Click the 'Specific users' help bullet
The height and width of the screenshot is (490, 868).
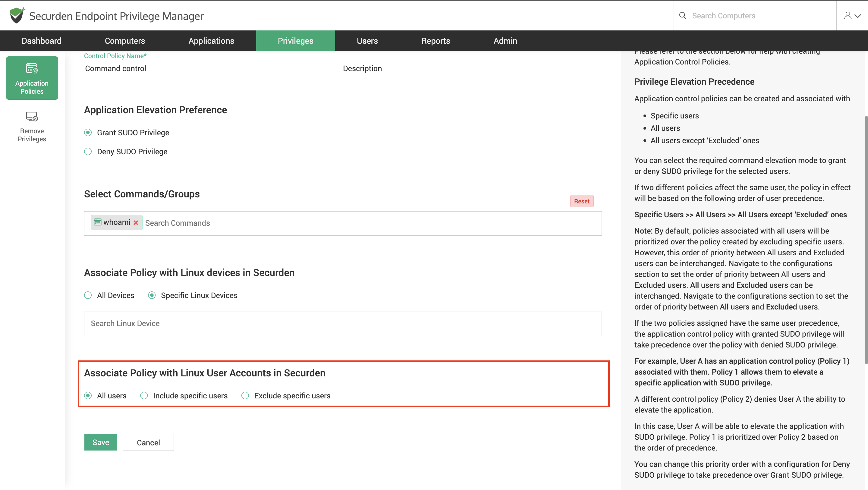[675, 116]
